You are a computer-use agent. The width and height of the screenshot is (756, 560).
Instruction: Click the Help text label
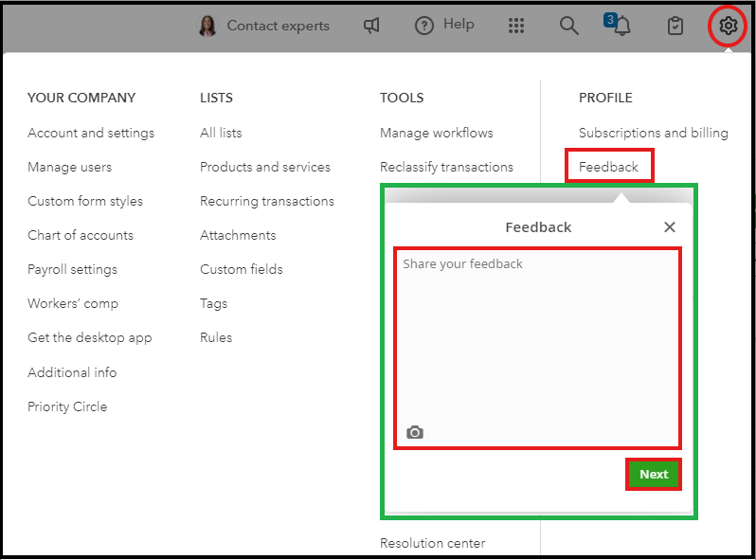459,24
